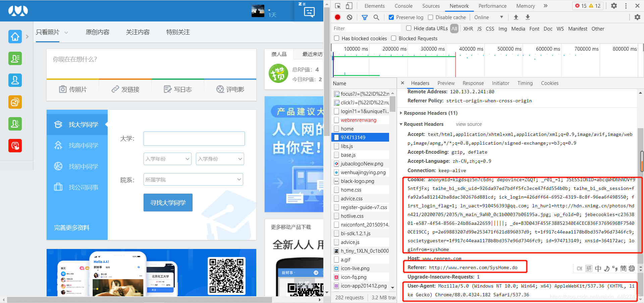644x303 pixels.
Task: Switch to DevTools Console tab
Action: [404, 6]
